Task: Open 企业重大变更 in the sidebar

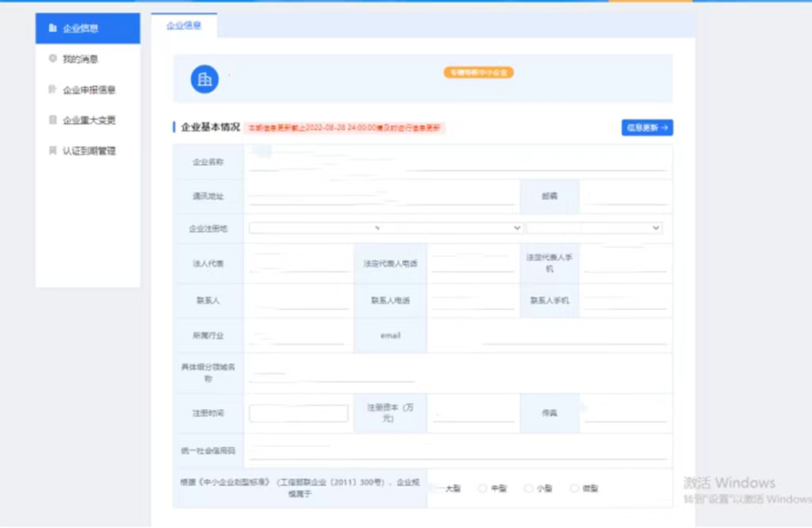Action: (x=89, y=121)
